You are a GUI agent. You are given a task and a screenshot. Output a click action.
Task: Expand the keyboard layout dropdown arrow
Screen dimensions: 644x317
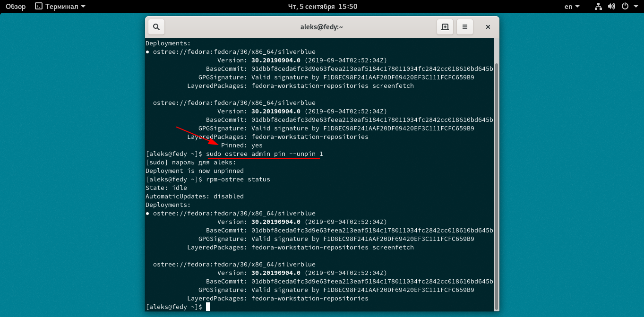[x=577, y=7]
